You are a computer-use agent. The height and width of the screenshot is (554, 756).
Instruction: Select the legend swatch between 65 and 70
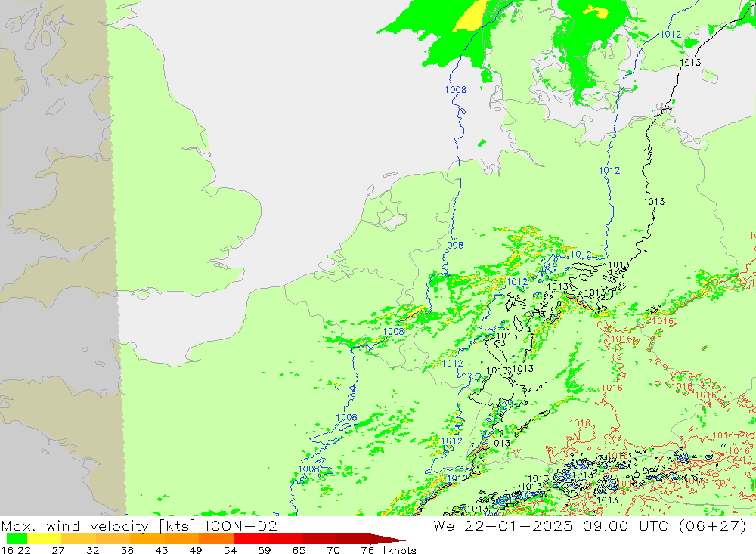[x=319, y=539]
